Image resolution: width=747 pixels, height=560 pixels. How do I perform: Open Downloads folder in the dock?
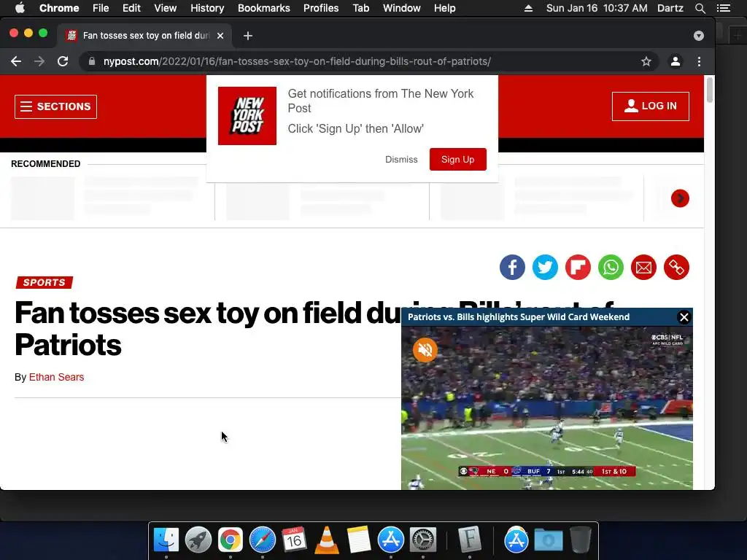[x=549, y=540]
